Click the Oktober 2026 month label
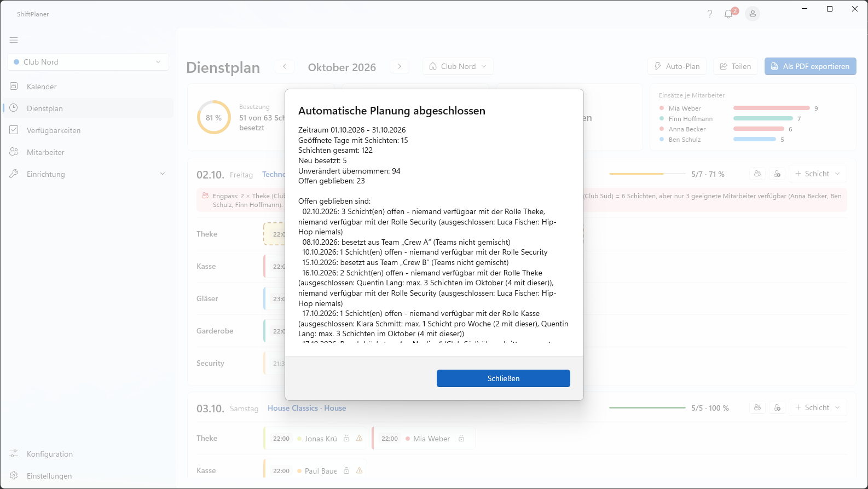 (x=342, y=67)
